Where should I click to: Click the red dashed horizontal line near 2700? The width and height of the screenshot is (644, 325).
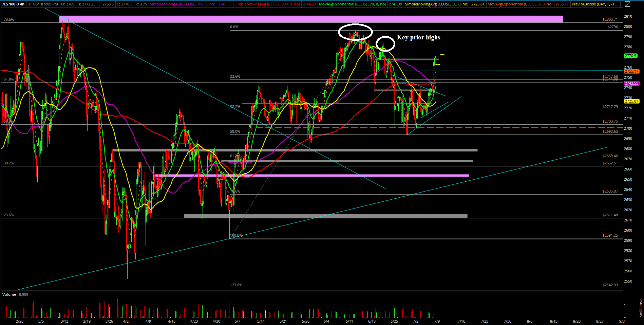click(439, 128)
